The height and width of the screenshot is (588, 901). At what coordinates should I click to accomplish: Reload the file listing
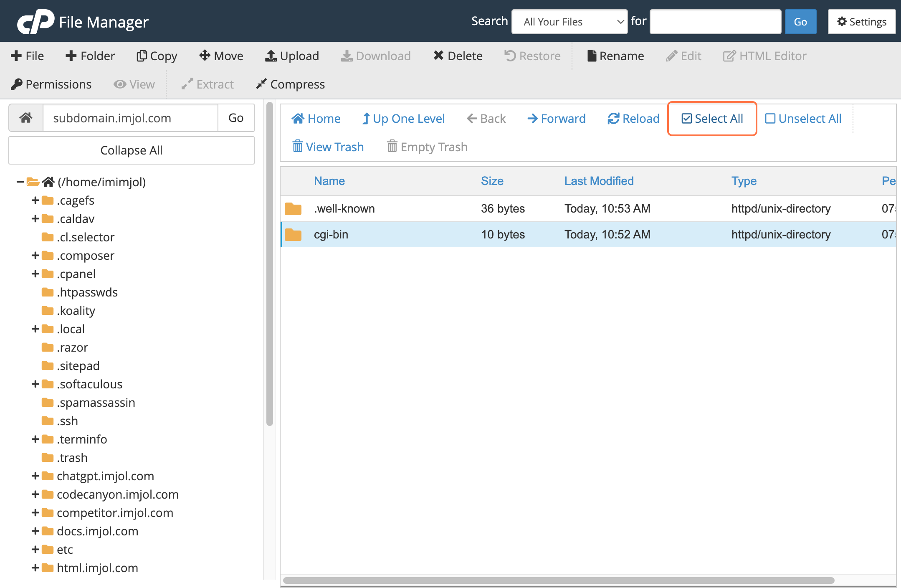click(633, 119)
